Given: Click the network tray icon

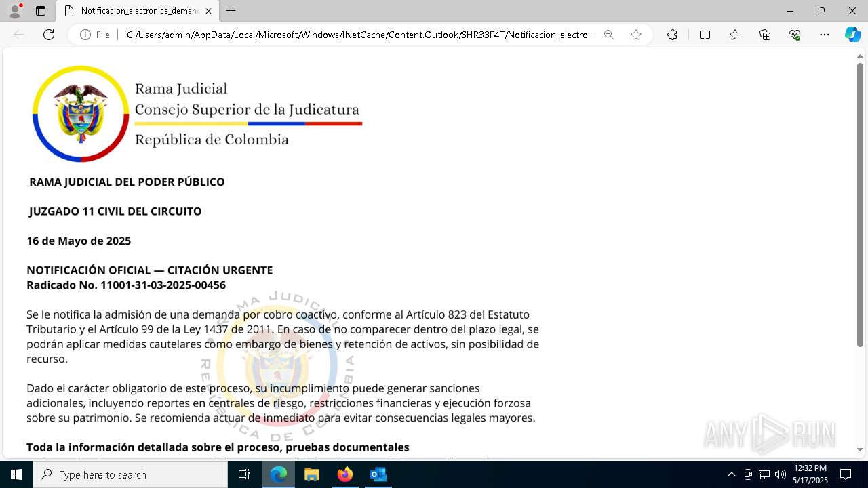Looking at the screenshot, I should click(x=764, y=474).
